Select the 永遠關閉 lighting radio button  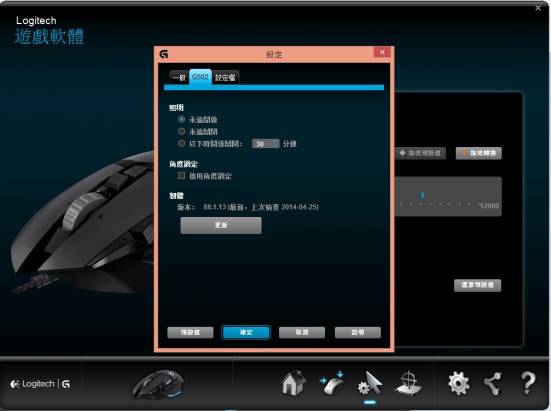[x=181, y=131]
